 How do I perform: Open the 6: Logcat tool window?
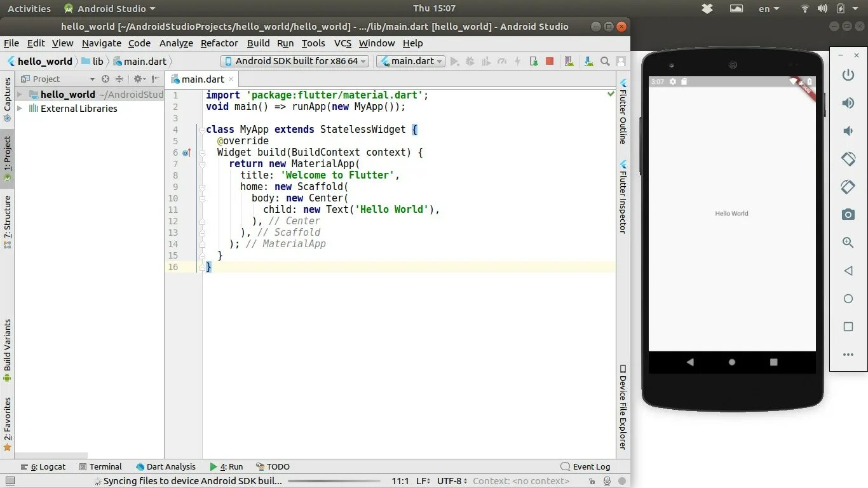coord(43,467)
